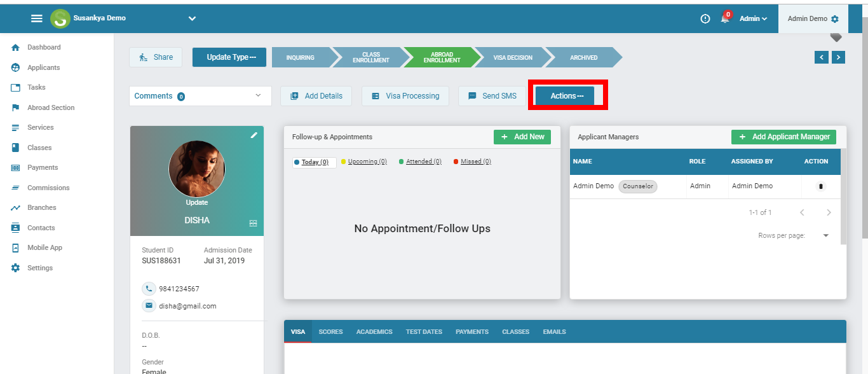Open the sidebar hamburger menu

pyautogui.click(x=37, y=18)
